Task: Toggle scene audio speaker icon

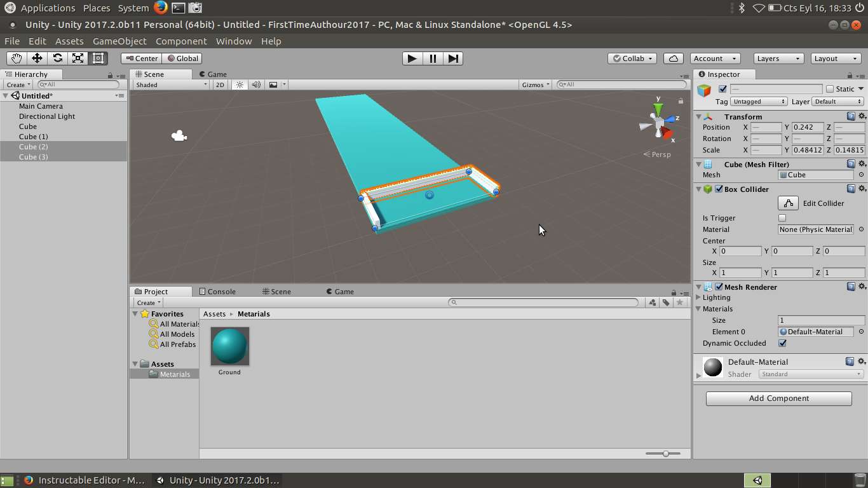Action: click(256, 85)
